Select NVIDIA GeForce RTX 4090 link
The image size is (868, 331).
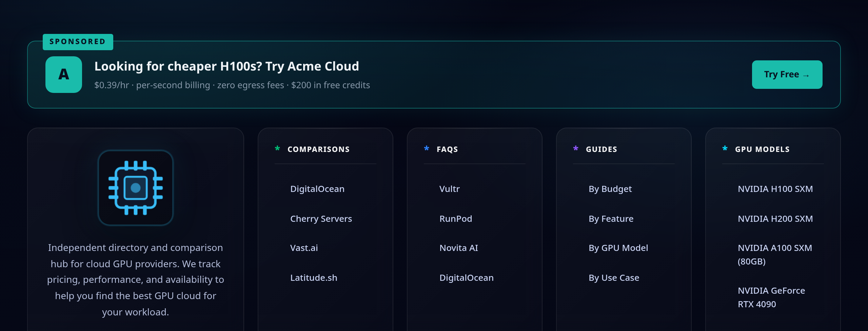[771, 297]
